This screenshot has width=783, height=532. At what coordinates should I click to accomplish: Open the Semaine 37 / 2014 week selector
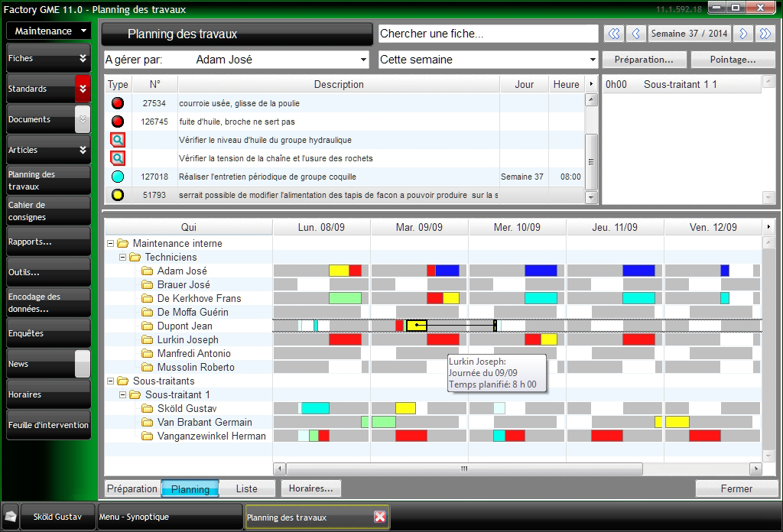click(x=689, y=34)
